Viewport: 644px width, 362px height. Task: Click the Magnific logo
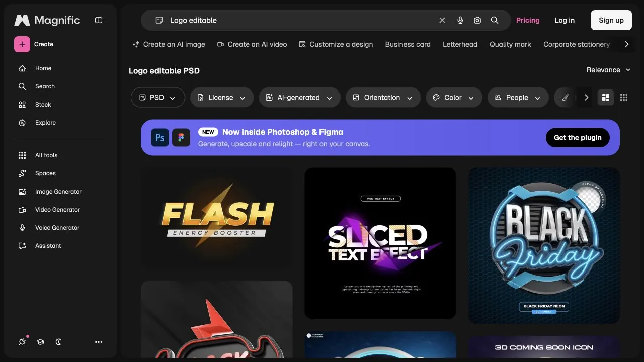click(x=47, y=20)
